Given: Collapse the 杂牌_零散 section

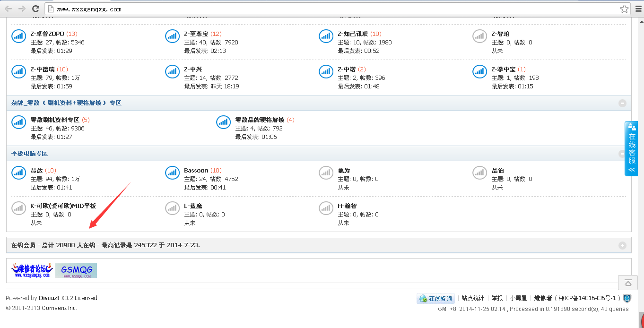Looking at the screenshot, I should [622, 103].
